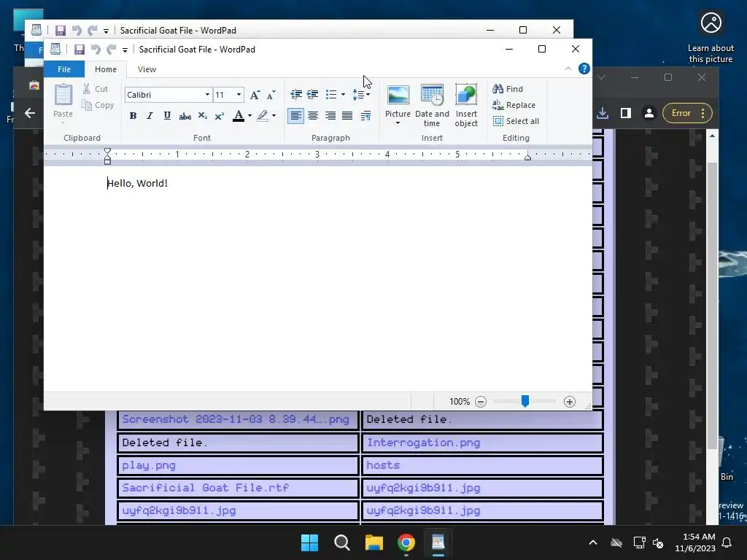Open the font family Calibri dropdown
This screenshot has height=560, width=747.
pyautogui.click(x=207, y=94)
